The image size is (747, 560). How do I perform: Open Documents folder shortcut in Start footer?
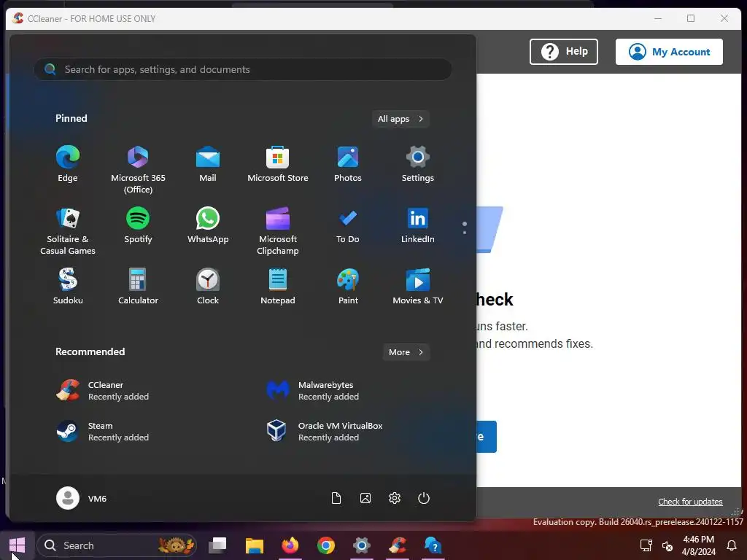pos(336,498)
